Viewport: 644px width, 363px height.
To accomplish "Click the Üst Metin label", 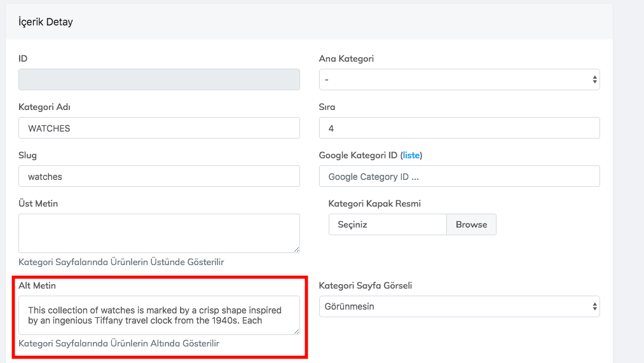I will point(38,203).
